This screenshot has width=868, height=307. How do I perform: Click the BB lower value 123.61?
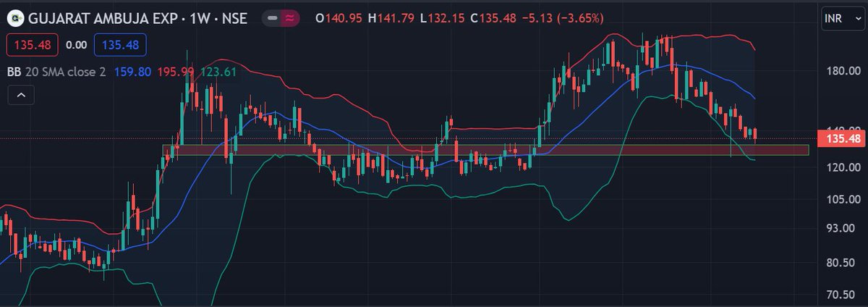218,72
